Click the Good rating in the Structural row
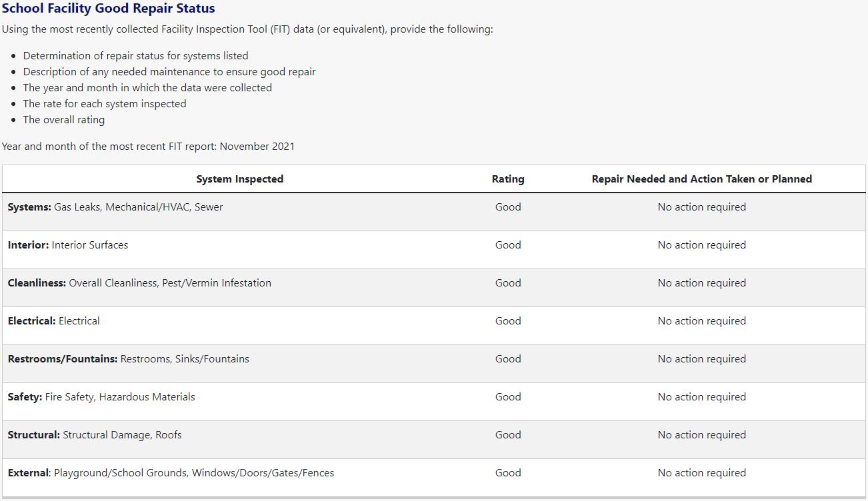Screen dimensions: 868x501 point(508,435)
